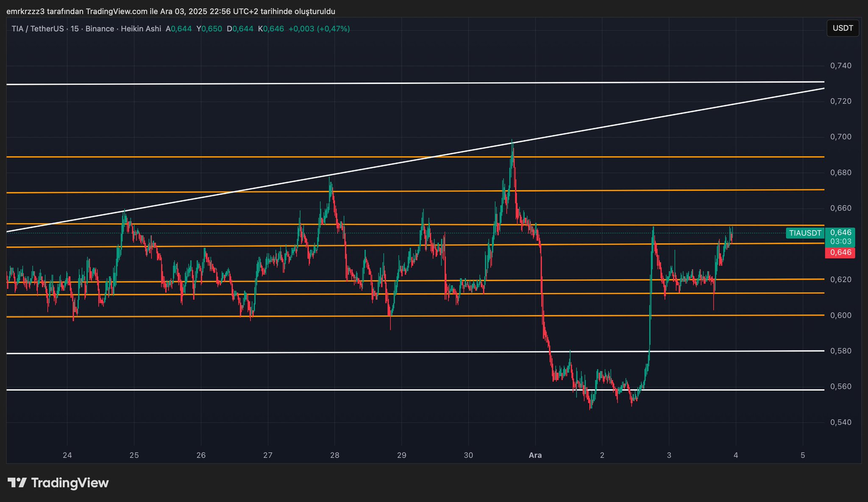Click the red 0,646 price label
Screen dimensions: 868x502
840,252
